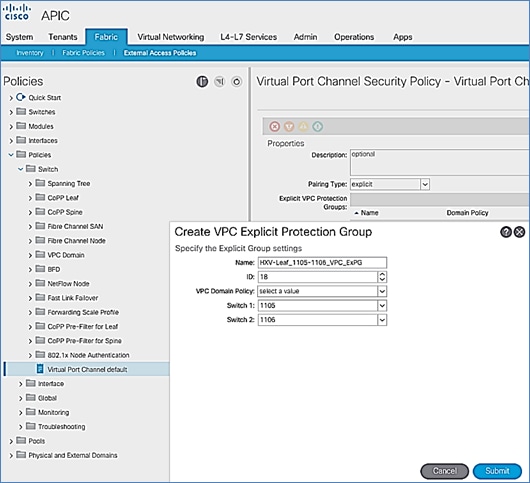Select Virtual Port Channel default tree item
This screenshot has width=530, height=483.
(x=87, y=369)
